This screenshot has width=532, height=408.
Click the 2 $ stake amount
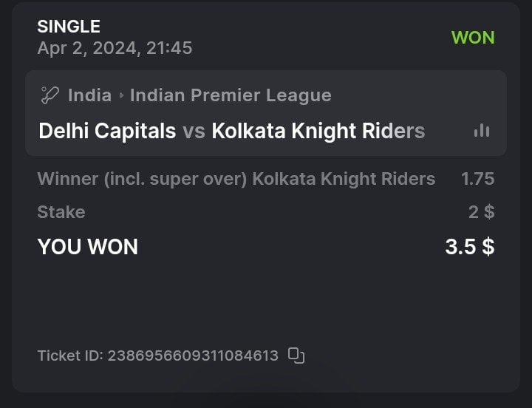click(x=481, y=212)
